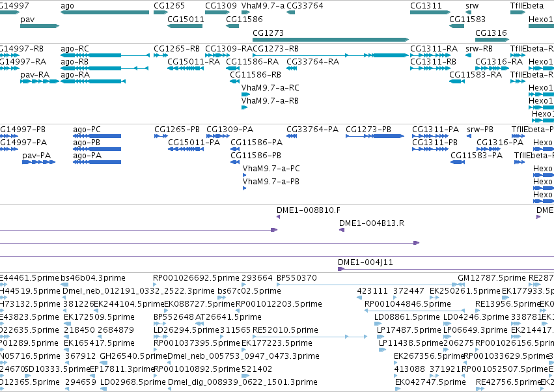
Task: Select the CG15011 gene label
Action: [186, 20]
